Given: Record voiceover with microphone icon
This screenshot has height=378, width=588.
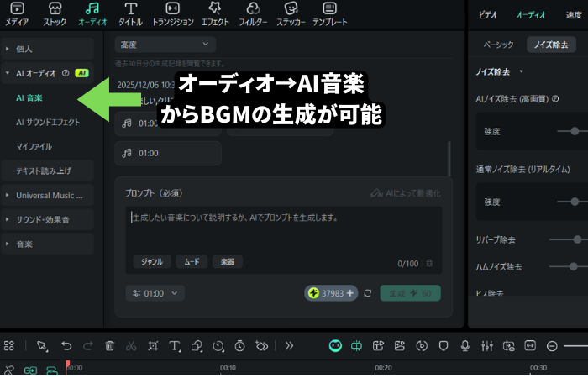Looking at the screenshot, I should pos(465,345).
